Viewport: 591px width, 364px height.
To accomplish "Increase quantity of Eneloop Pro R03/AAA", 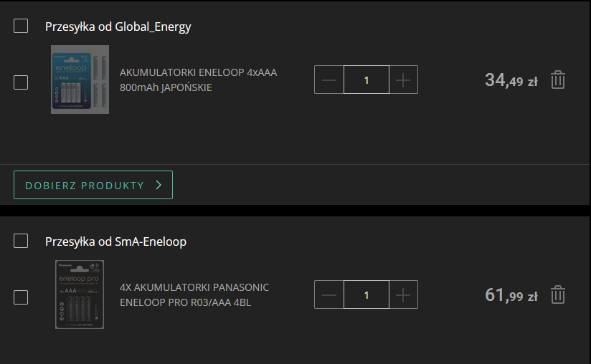I will point(403,294).
